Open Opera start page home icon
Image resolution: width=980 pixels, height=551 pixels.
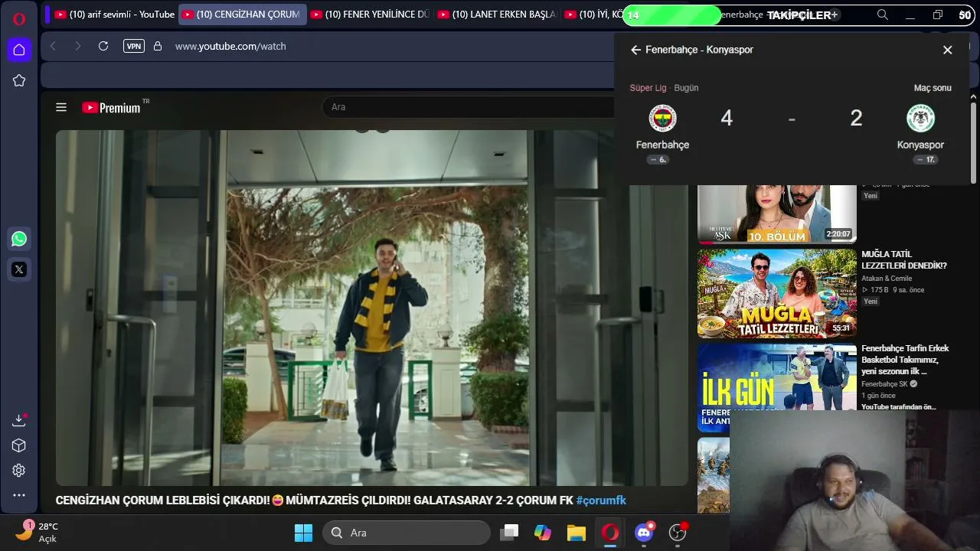[x=19, y=50]
